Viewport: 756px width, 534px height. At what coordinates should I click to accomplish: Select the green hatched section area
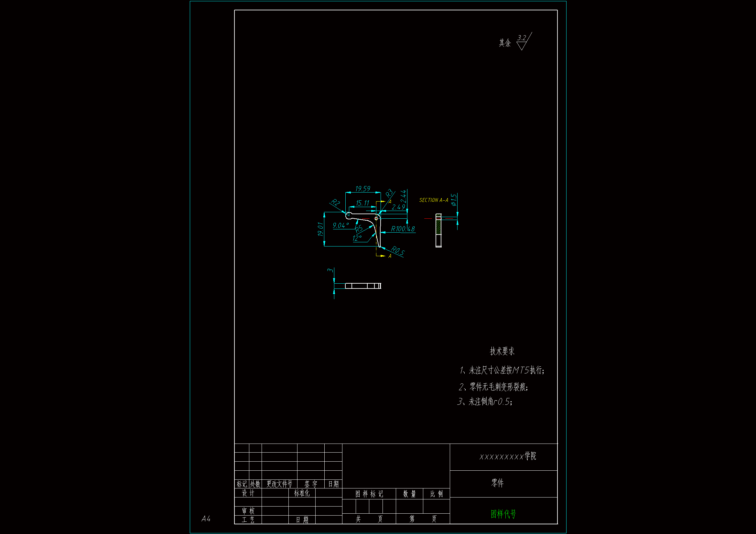point(438,227)
